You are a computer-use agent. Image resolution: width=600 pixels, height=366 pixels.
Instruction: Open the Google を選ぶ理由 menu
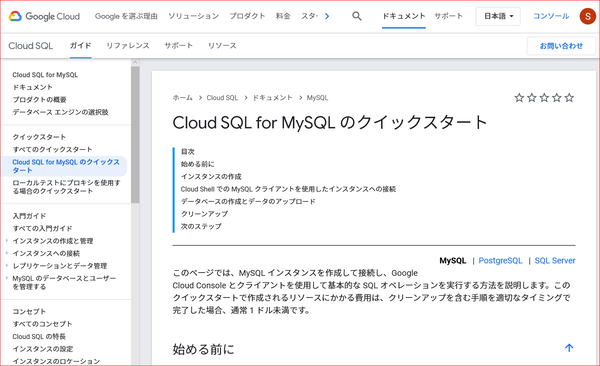126,16
